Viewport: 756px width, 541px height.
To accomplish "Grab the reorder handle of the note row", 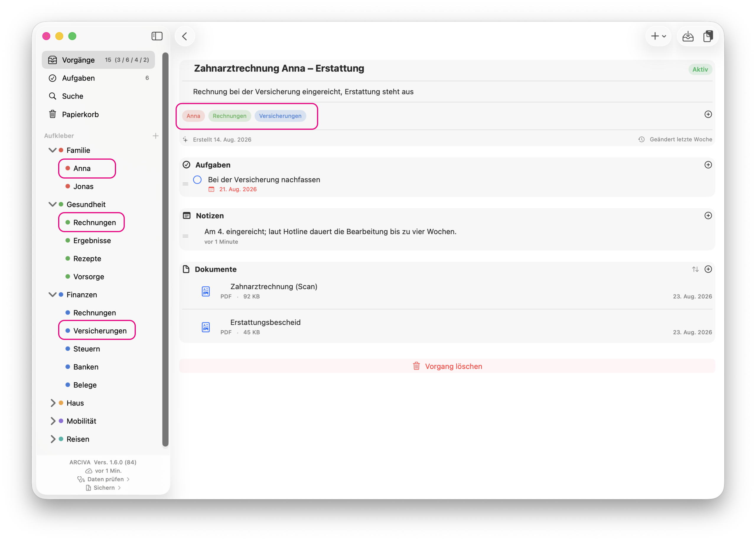I will (185, 236).
